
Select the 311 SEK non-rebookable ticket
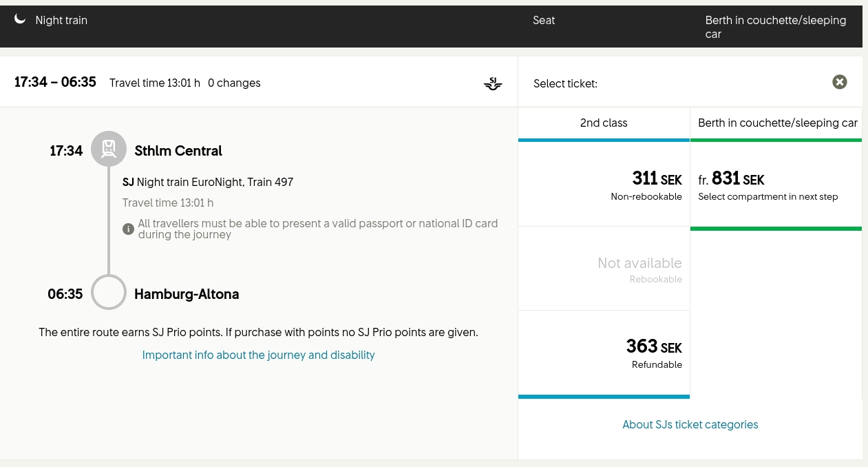(x=604, y=185)
